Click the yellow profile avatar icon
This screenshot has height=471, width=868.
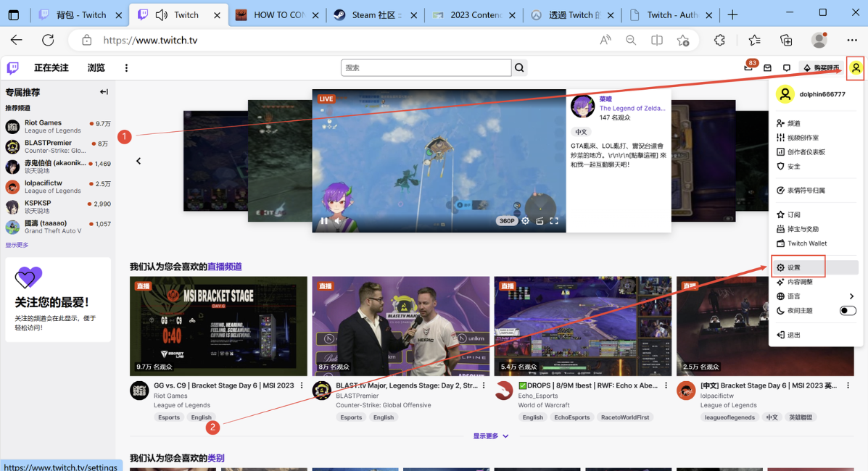tap(856, 67)
